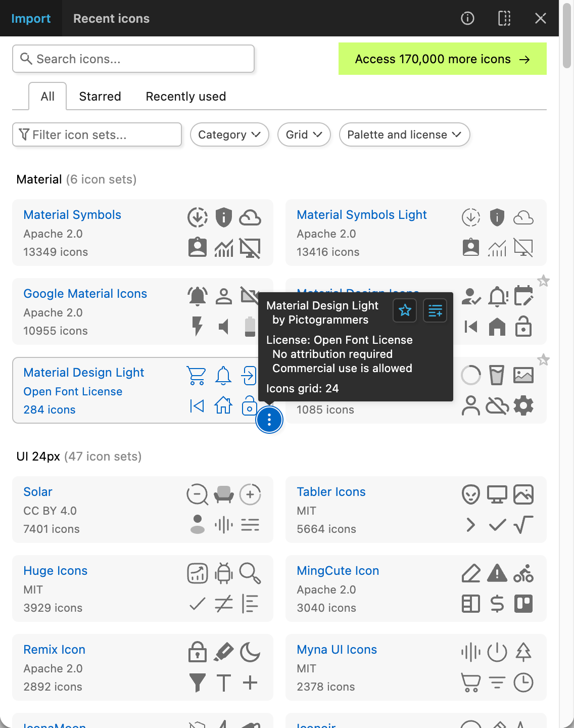Click the component icon next to the close button

[504, 18]
